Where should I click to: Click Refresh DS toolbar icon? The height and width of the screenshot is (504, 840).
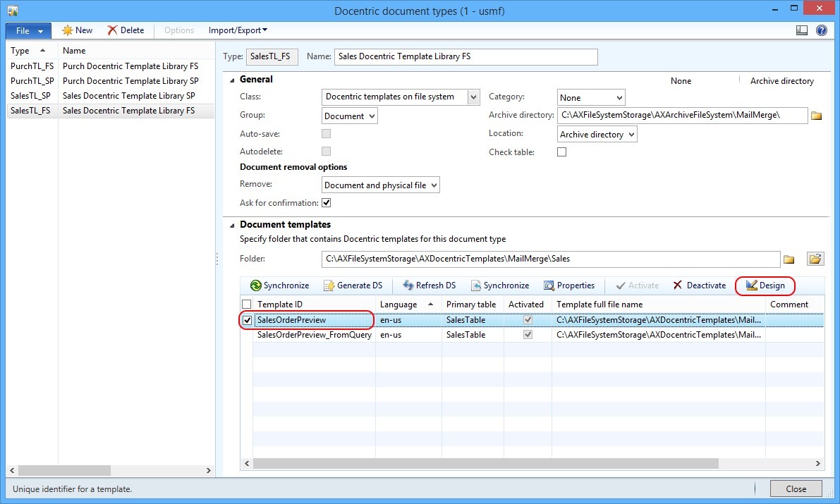pos(408,285)
